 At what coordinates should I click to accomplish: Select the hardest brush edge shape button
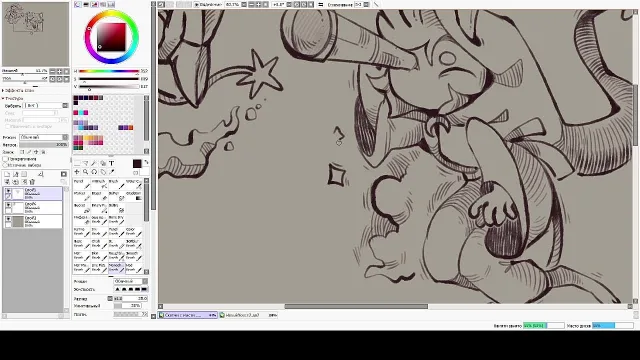point(144,289)
